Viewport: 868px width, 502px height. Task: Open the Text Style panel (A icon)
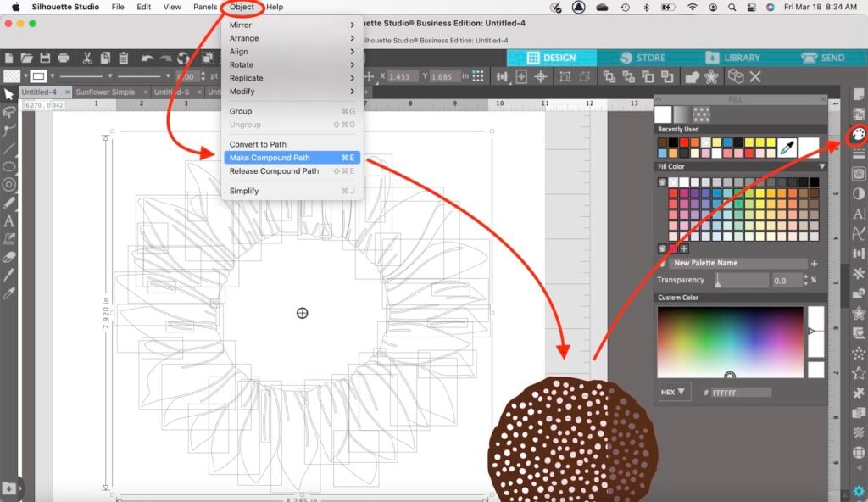859,214
